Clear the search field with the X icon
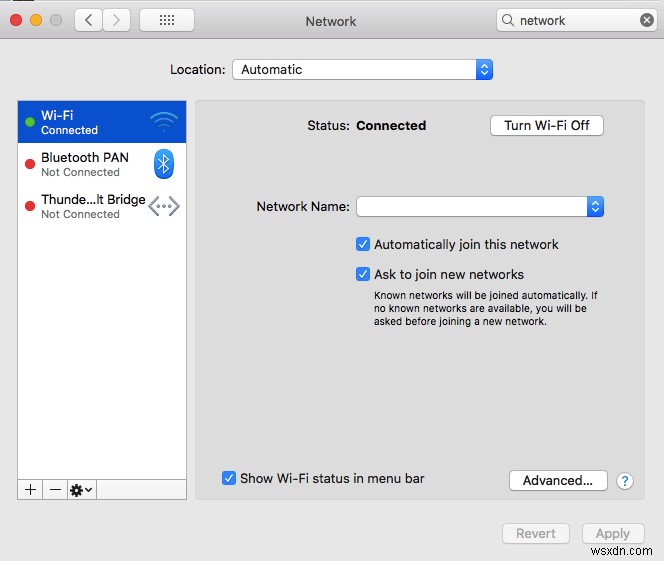Screen dimensions: 664x561 point(647,20)
